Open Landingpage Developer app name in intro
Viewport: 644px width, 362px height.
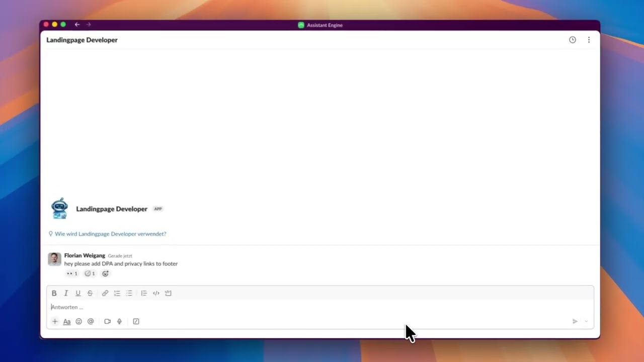click(x=112, y=209)
